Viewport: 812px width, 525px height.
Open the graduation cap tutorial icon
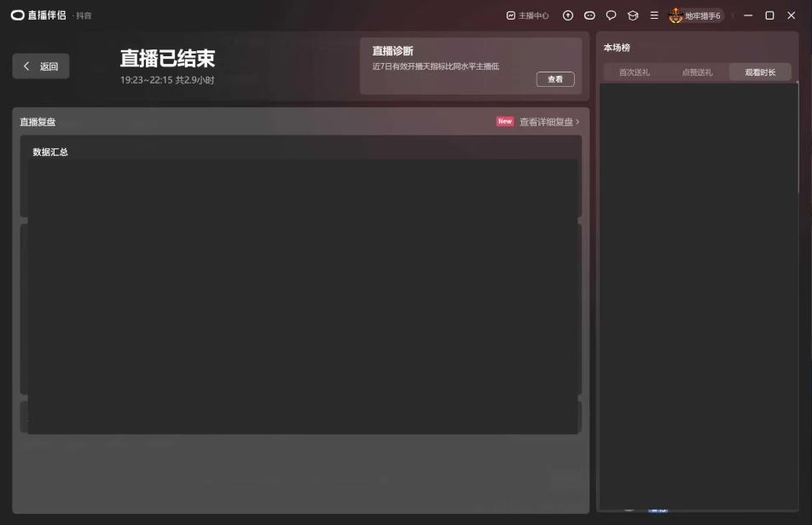633,15
